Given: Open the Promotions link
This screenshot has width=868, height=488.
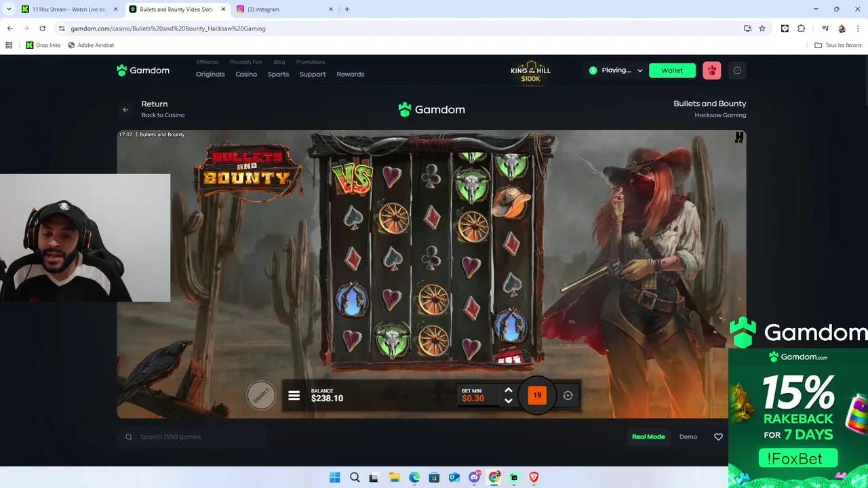Looking at the screenshot, I should pos(311,62).
